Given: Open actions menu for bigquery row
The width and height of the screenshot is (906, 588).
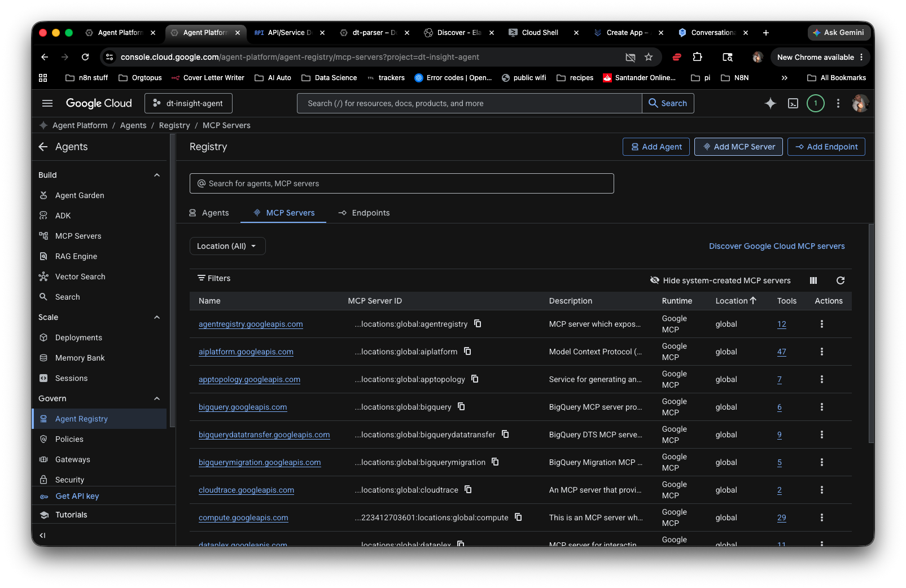Looking at the screenshot, I should point(822,407).
